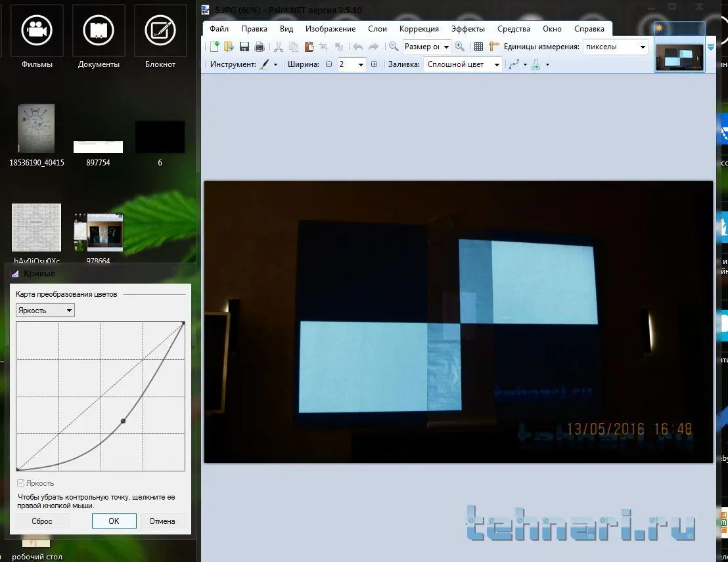Select the 897754 desktop file
This screenshot has height=562, width=728.
[98, 153]
